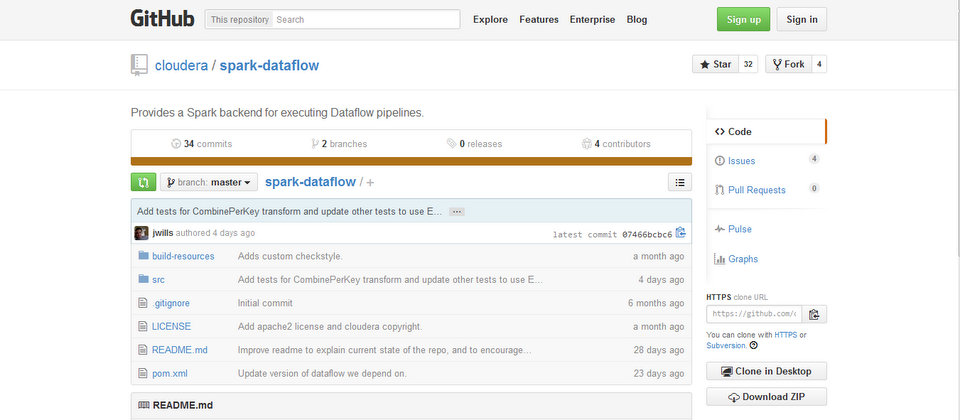Open the src folder
The width and height of the screenshot is (960, 420).
158,279
